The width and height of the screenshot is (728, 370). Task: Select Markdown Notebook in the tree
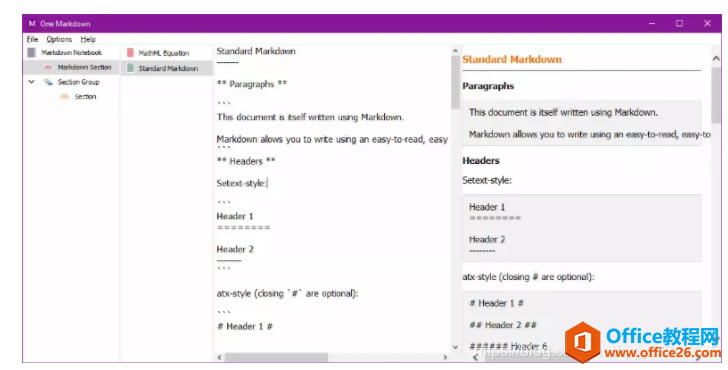pyautogui.click(x=72, y=52)
